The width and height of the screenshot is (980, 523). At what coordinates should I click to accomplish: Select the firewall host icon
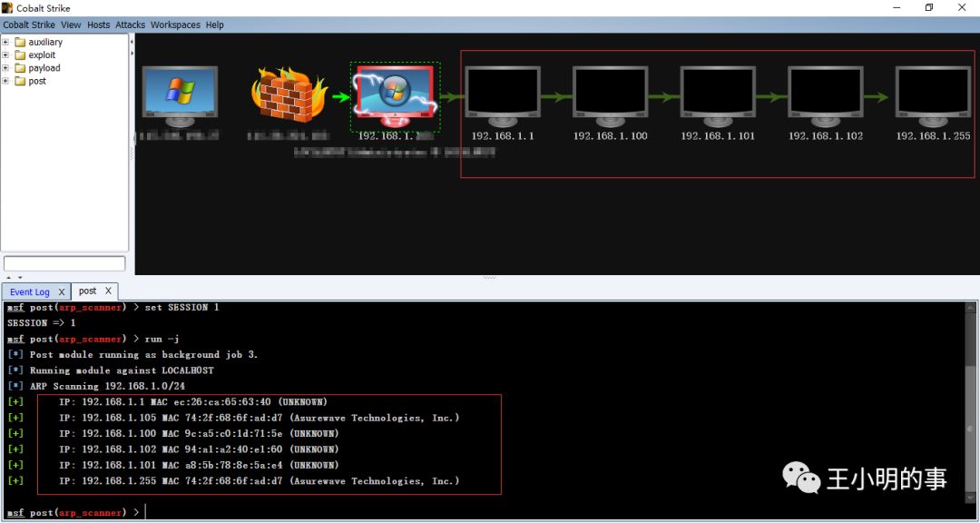tap(289, 94)
